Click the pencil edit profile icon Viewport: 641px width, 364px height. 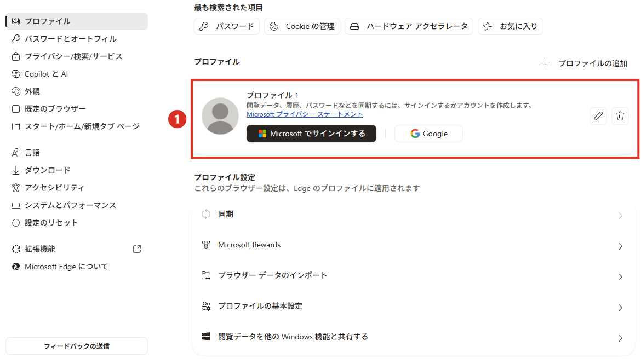pyautogui.click(x=598, y=116)
